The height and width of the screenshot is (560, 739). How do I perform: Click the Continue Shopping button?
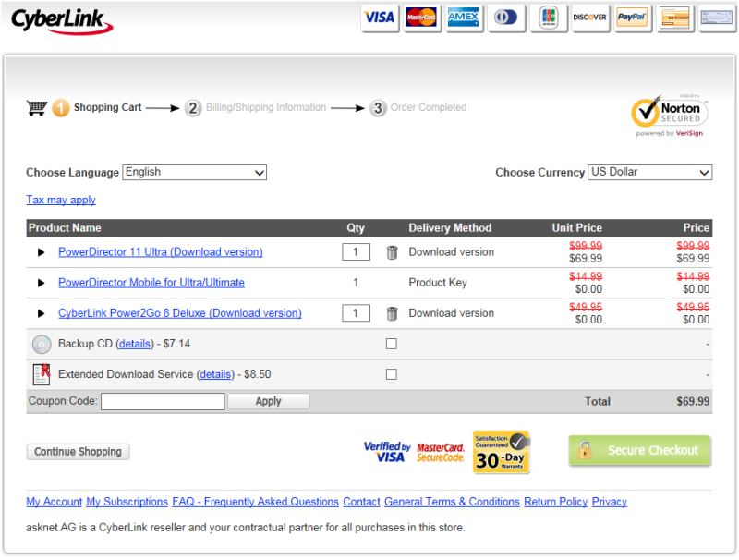78,452
